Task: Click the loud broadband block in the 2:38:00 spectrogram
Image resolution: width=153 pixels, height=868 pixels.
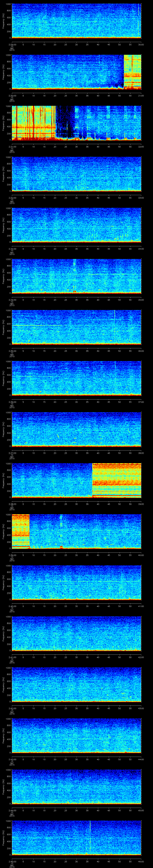Action: (117, 480)
